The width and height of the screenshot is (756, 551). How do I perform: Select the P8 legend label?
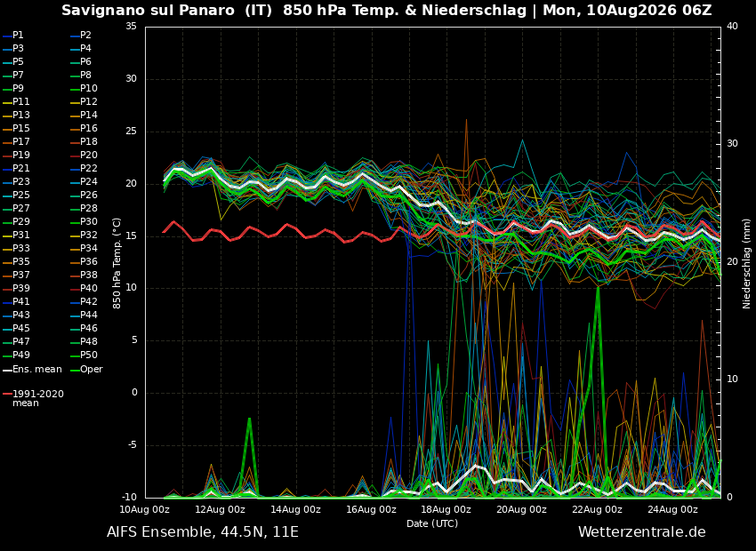[81, 76]
